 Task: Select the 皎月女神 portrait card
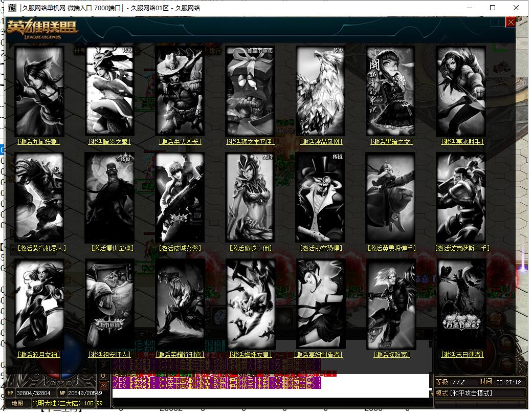coord(39,304)
